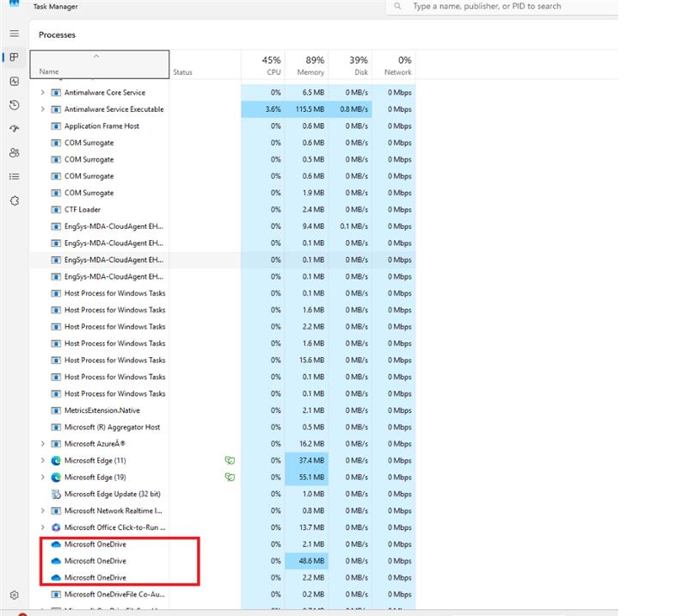Expand Antimalware Service Executable
This screenshot has height=616, width=688.
click(x=42, y=109)
